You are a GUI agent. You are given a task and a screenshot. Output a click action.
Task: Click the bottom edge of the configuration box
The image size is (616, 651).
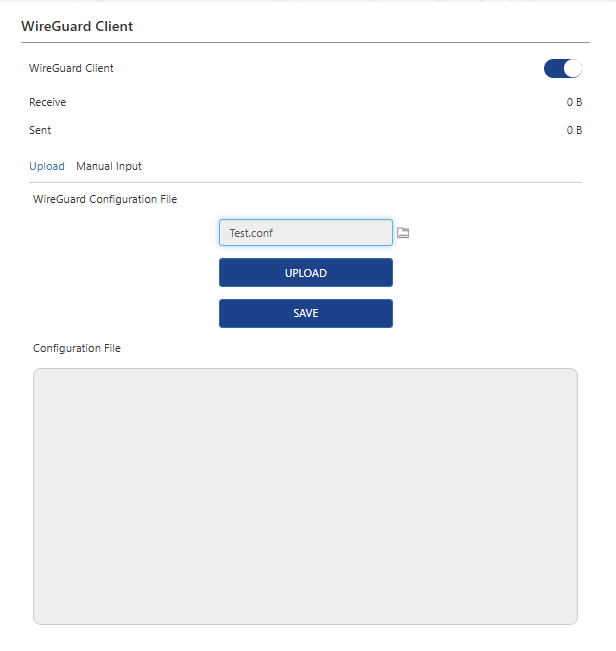tap(305, 624)
